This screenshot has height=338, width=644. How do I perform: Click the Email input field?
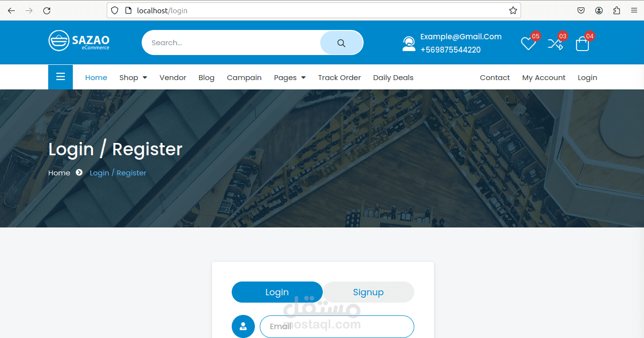tap(337, 326)
